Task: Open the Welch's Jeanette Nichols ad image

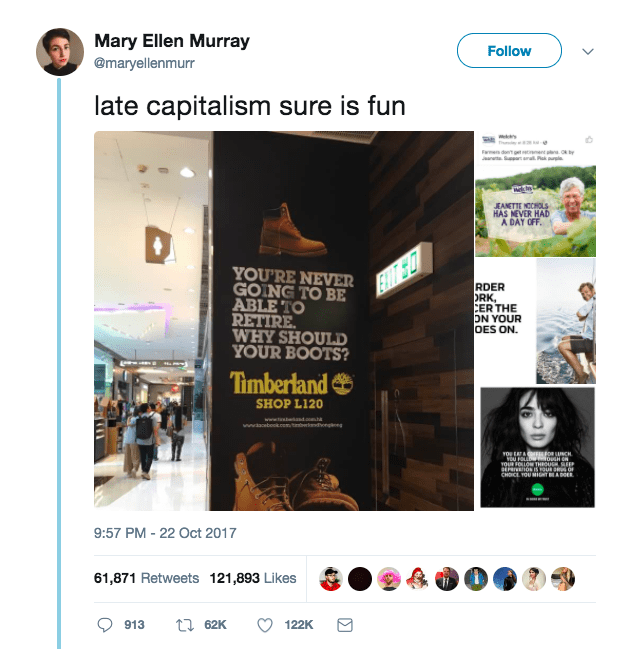Action: pos(536,194)
